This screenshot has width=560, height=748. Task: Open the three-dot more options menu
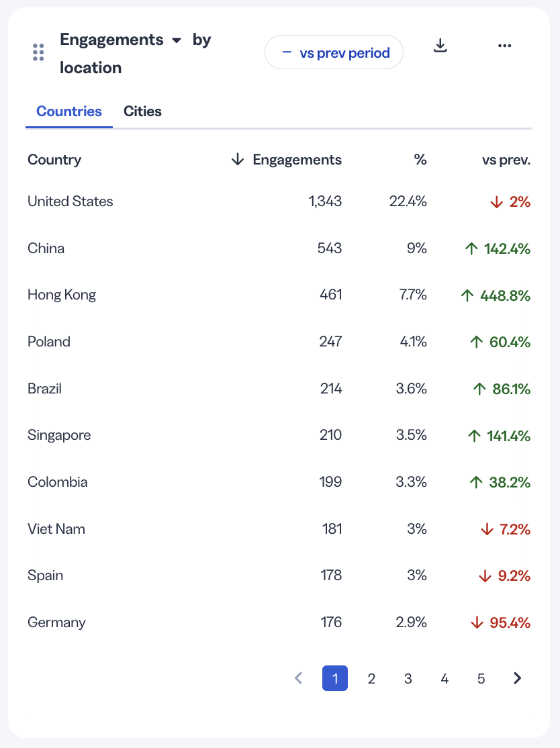(x=505, y=46)
